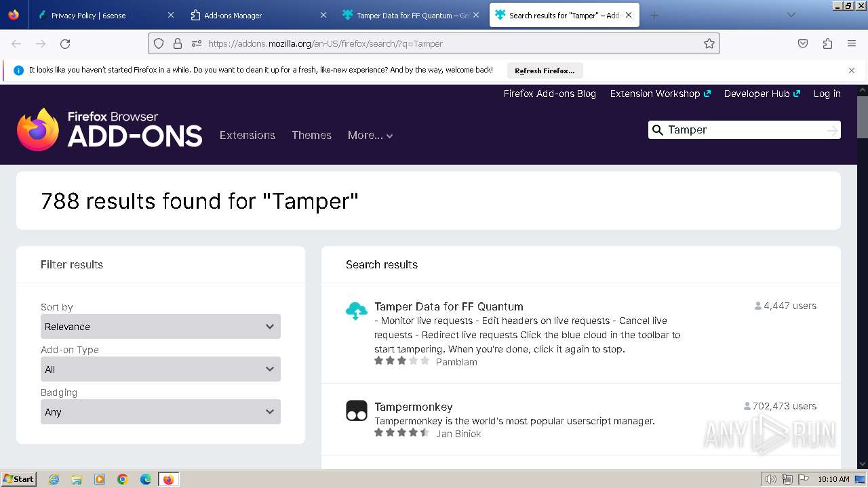
Task: Expand the Add-on Type dropdown
Action: [x=161, y=369]
